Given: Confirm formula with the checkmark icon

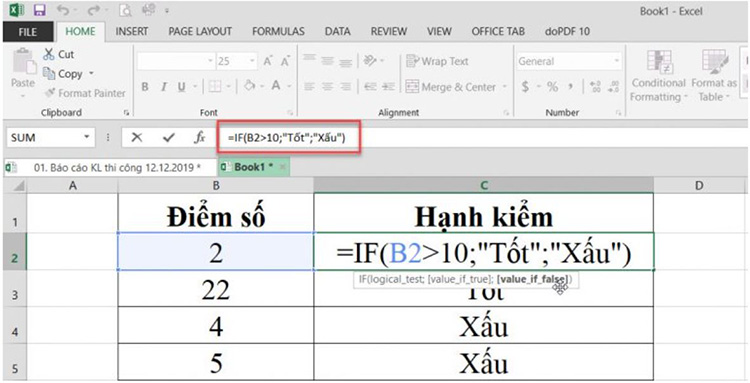Looking at the screenshot, I should [x=168, y=138].
